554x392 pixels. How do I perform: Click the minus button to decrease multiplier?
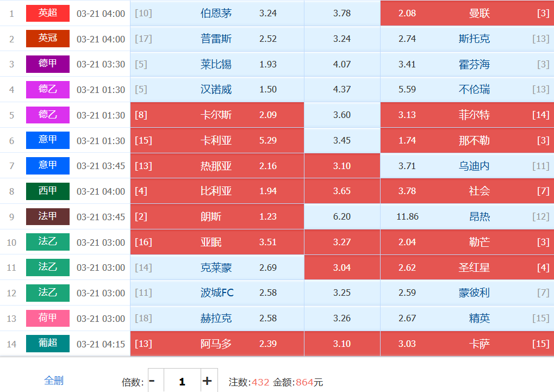152,381
